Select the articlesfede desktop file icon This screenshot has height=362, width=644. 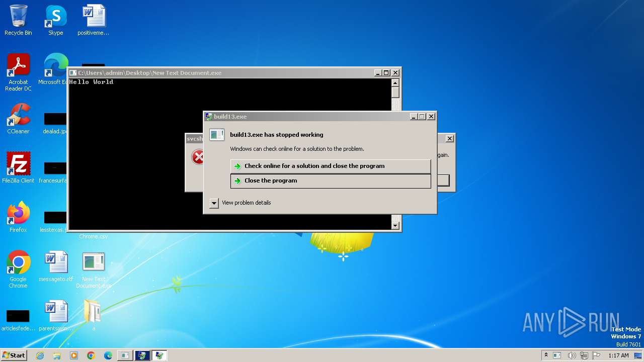(x=18, y=320)
